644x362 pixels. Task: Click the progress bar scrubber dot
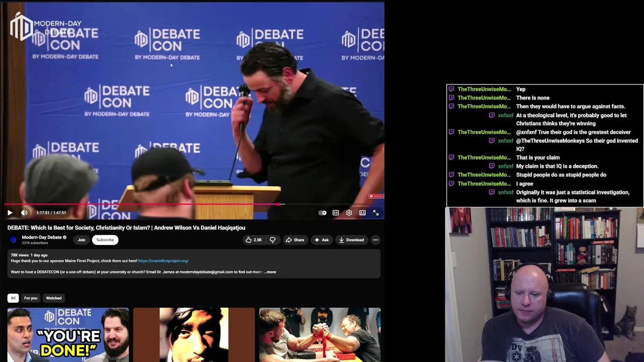click(278, 205)
